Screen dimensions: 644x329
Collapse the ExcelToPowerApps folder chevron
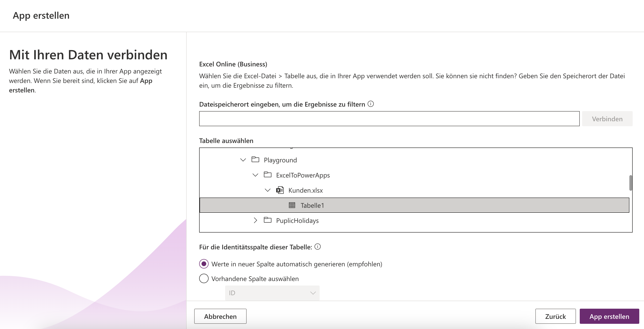click(255, 175)
